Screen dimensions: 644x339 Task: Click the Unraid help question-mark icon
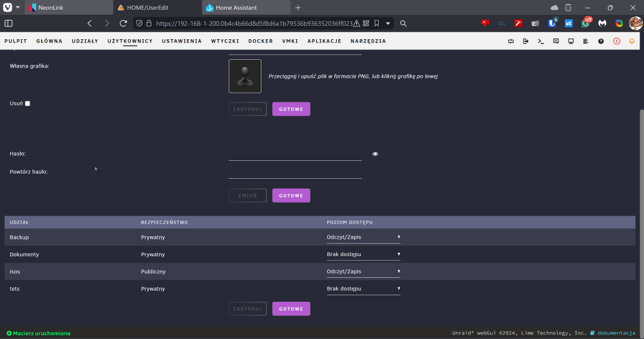(601, 41)
